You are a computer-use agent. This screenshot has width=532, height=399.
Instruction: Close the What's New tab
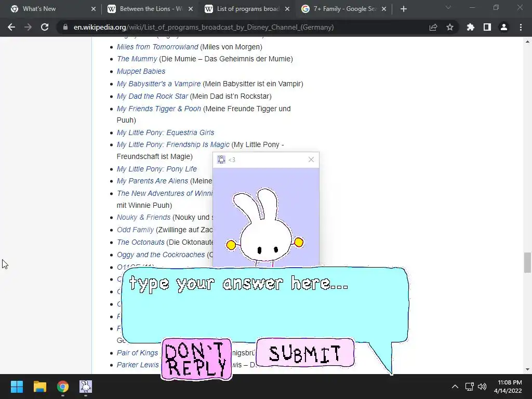coord(94,9)
